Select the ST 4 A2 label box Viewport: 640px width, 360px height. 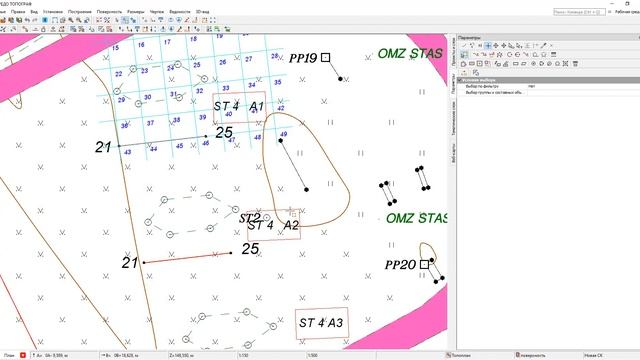click(x=274, y=225)
